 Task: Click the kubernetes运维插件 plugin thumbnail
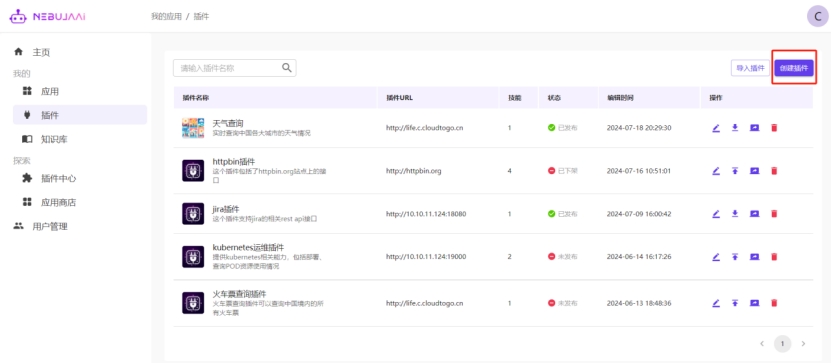click(193, 256)
